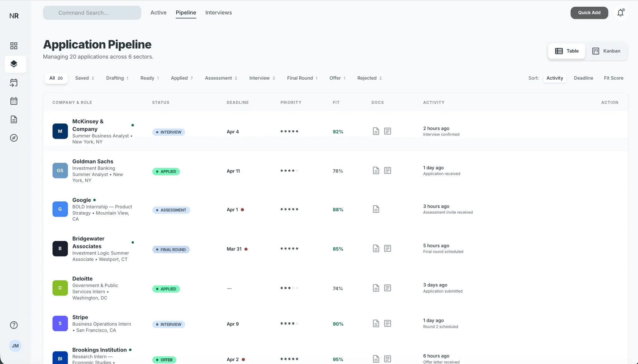Image resolution: width=638 pixels, height=364 pixels.
Task: Filter by Offer applications
Action: tap(337, 78)
